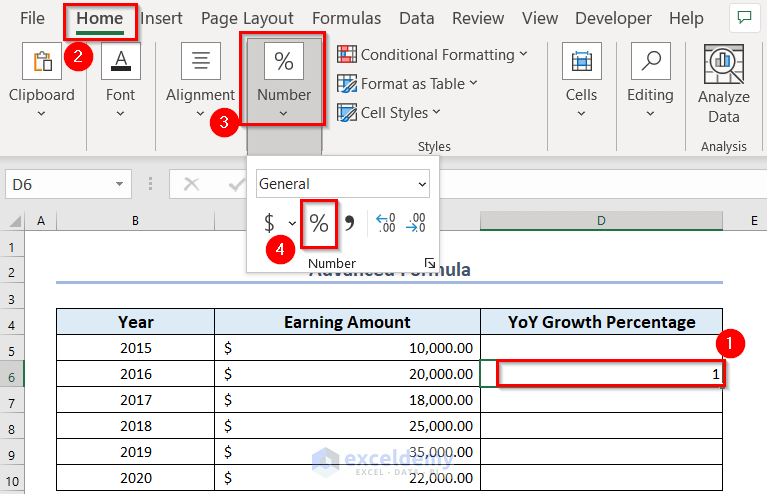Expand Font group chevron
767x494 pixels.
click(120, 114)
